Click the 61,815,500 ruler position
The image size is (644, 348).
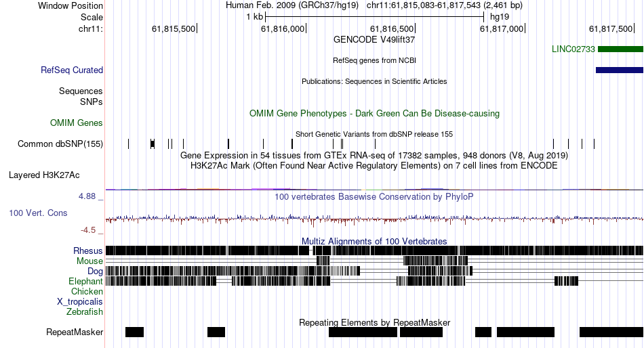tap(174, 28)
